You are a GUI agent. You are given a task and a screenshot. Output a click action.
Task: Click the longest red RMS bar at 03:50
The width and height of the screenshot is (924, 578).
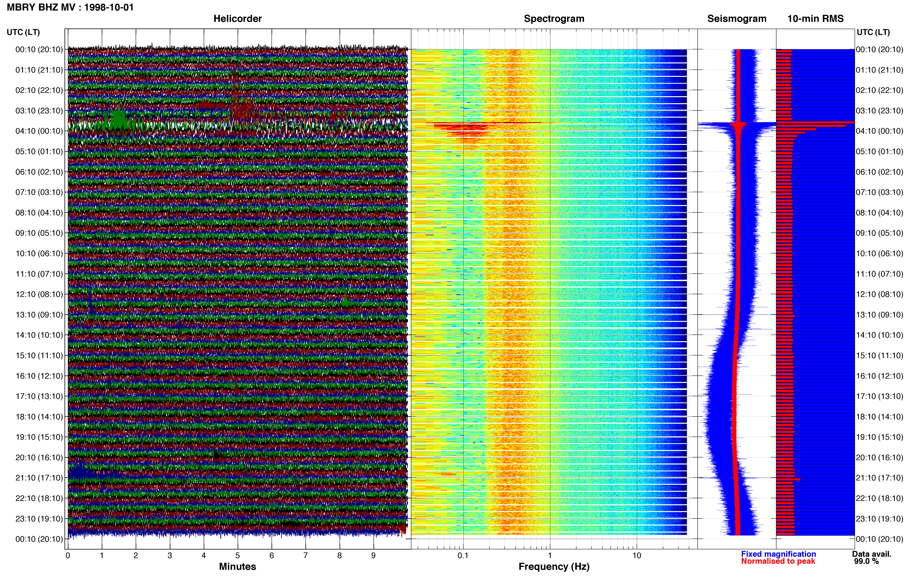[x=815, y=122]
